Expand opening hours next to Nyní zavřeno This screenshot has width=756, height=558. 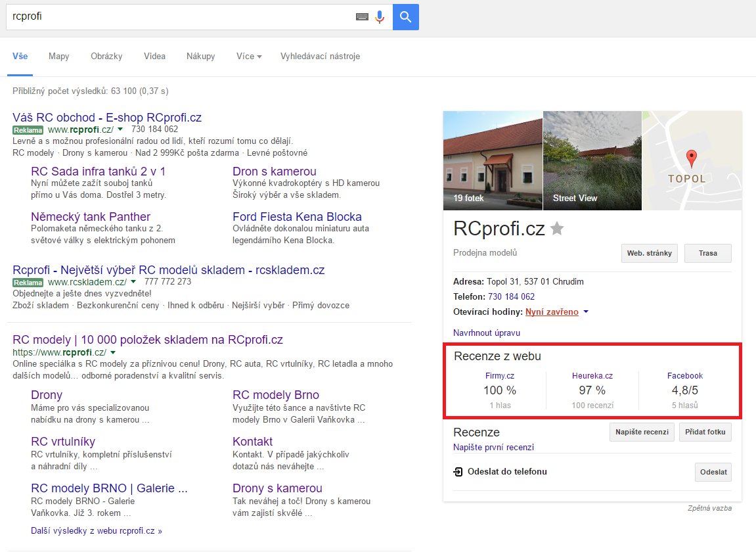[x=586, y=312]
